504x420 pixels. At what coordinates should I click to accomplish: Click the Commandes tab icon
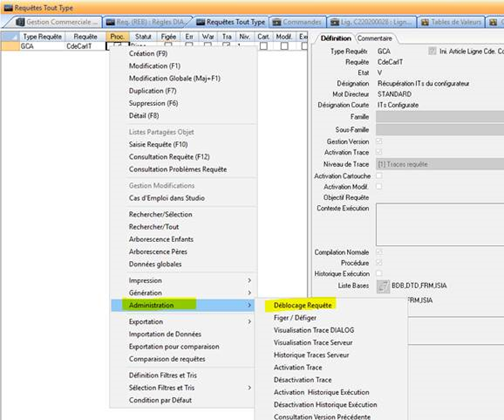[279, 22]
